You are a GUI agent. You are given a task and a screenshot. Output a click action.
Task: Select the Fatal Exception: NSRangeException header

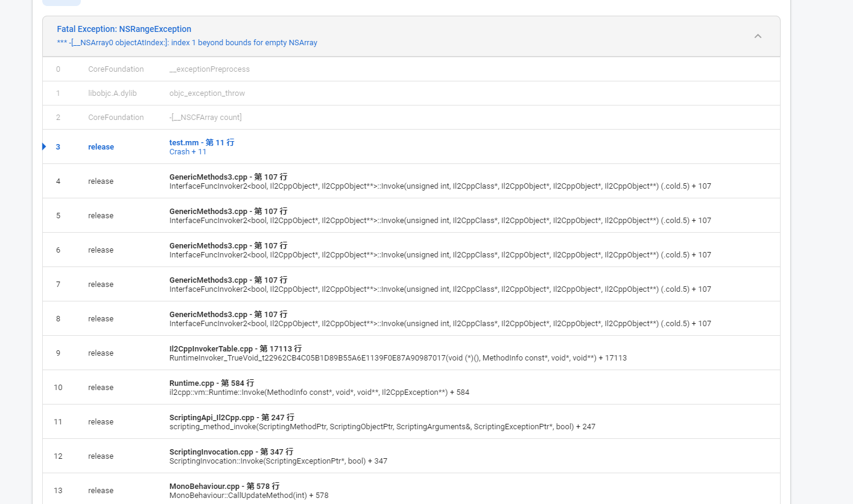click(124, 28)
